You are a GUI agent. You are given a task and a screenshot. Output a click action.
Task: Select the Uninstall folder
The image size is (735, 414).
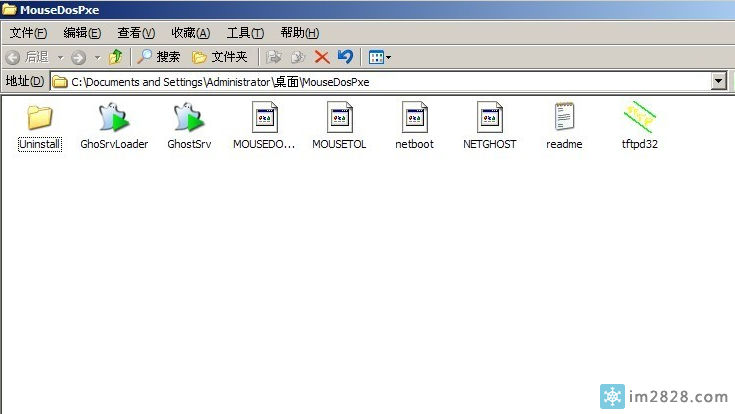coord(40,119)
